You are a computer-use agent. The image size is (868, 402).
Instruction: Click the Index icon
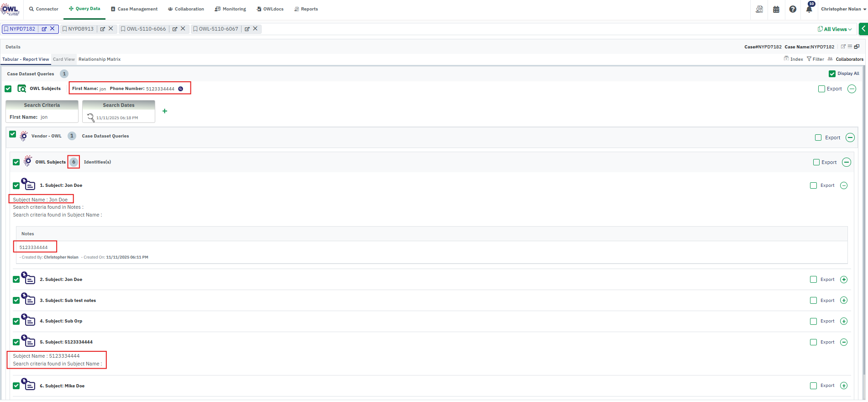point(786,59)
